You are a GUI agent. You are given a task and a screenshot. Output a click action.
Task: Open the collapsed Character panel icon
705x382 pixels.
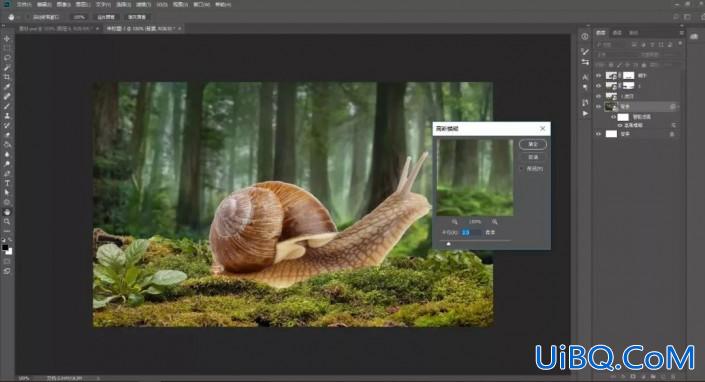585,77
